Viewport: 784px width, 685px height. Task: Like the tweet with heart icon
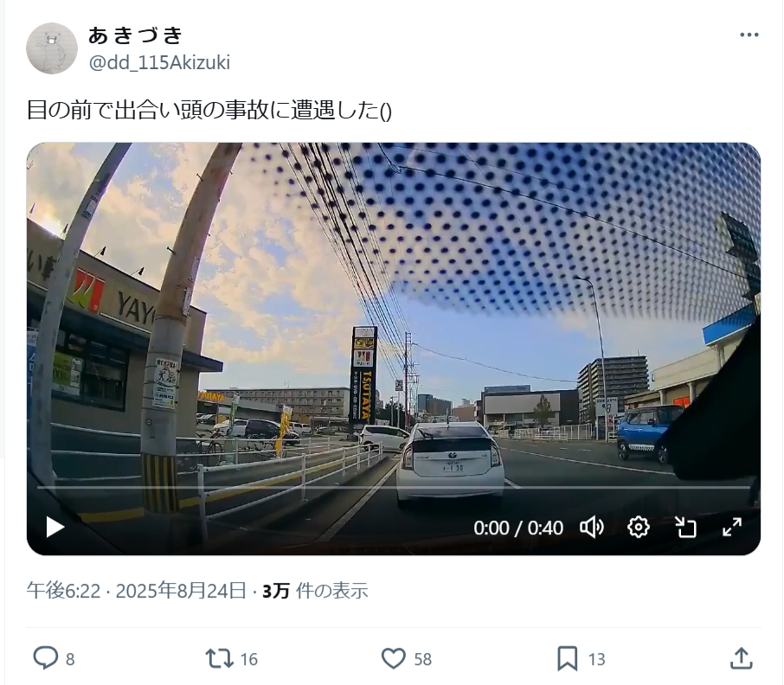coord(394,658)
